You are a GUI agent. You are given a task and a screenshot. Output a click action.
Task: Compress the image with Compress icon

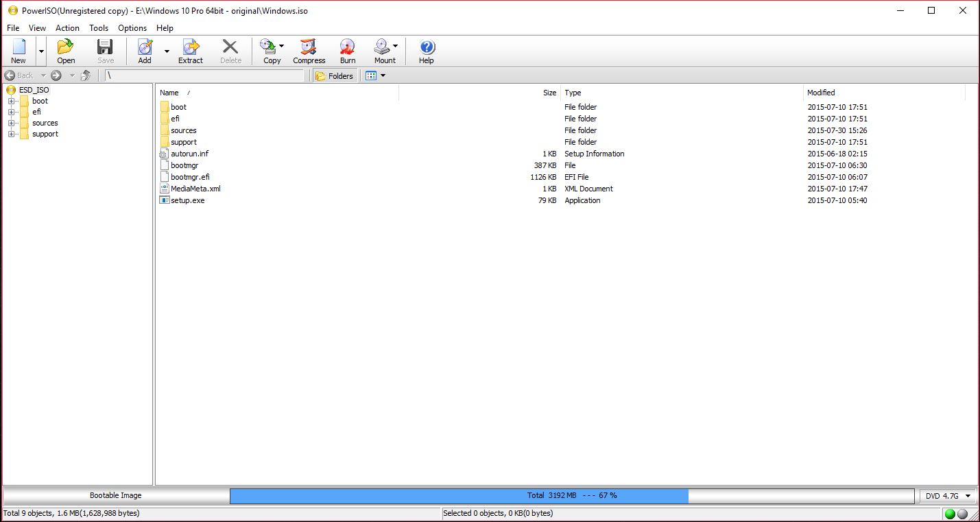[x=309, y=51]
